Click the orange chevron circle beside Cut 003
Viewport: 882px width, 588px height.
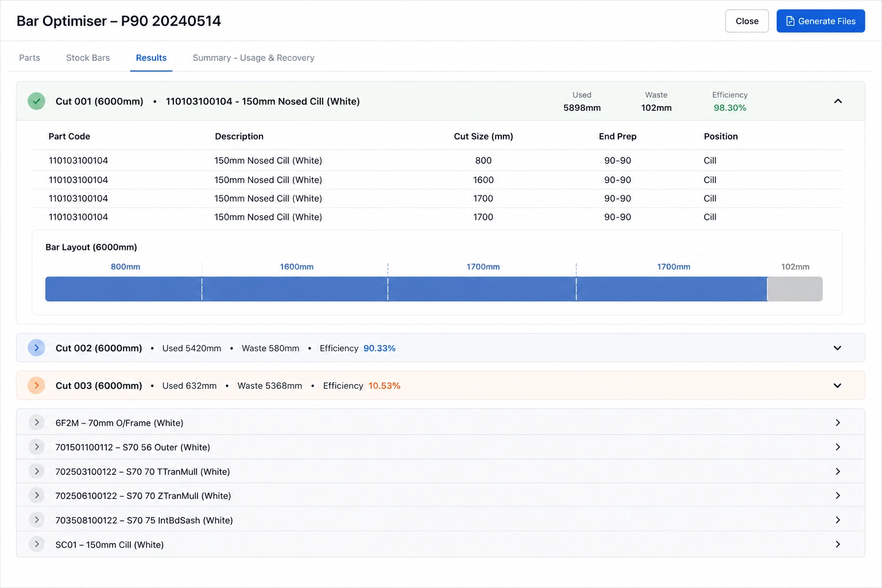click(36, 385)
